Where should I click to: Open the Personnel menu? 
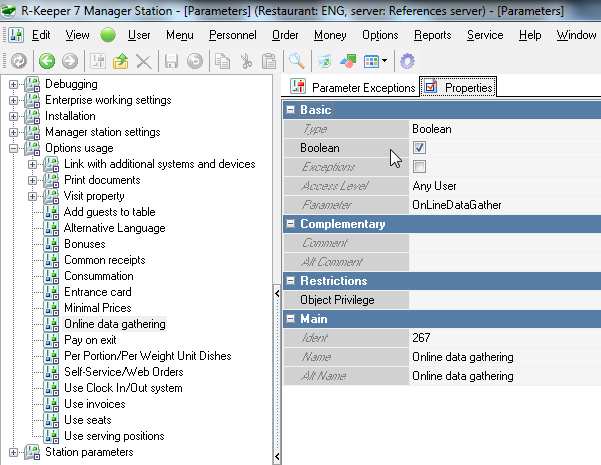click(233, 35)
